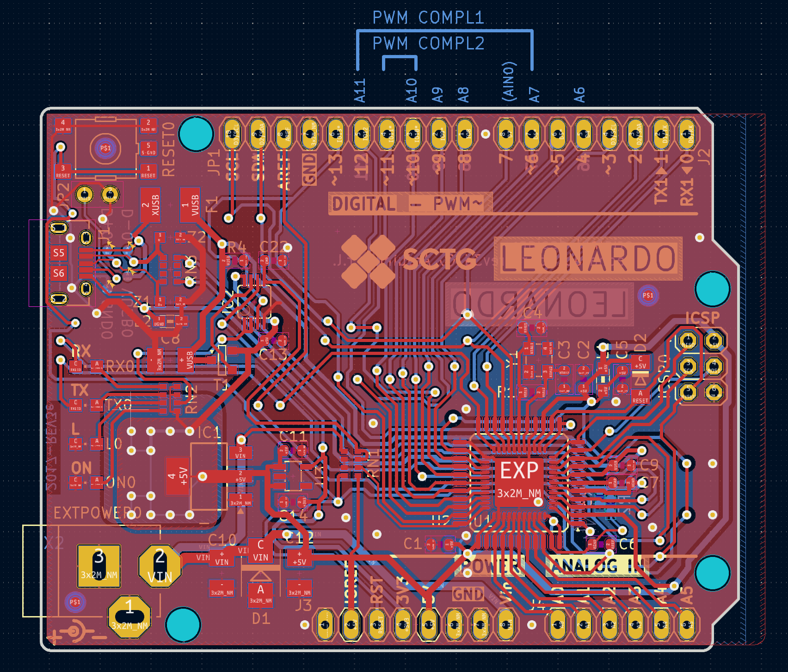Screen dimensions: 788x672
Task: Select power jack pad 2 VIN
Action: [x=160, y=567]
